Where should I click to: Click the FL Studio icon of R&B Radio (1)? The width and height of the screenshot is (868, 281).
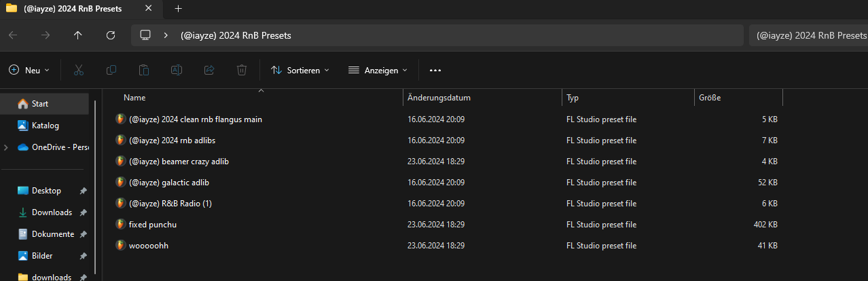[x=121, y=203]
